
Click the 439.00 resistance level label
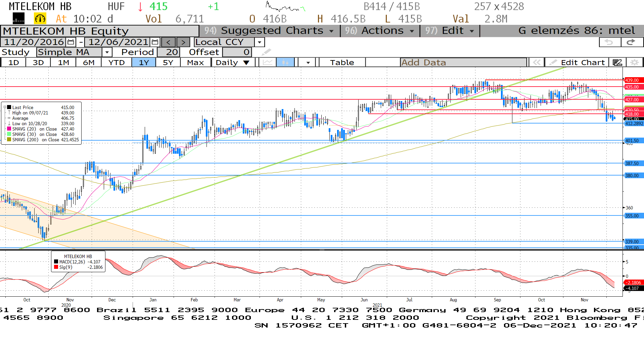coord(634,80)
